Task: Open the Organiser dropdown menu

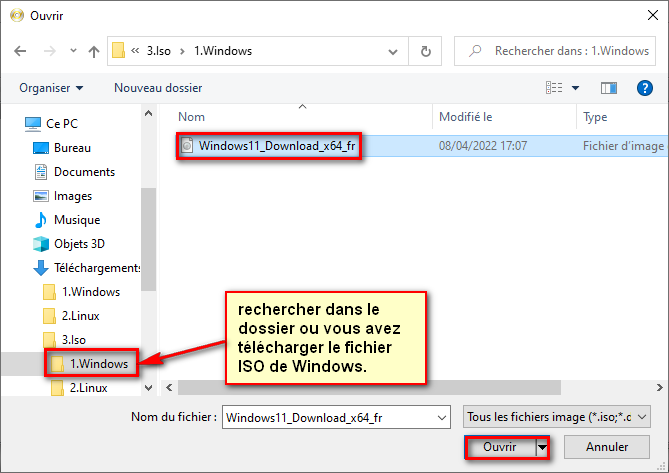Action: coord(51,88)
